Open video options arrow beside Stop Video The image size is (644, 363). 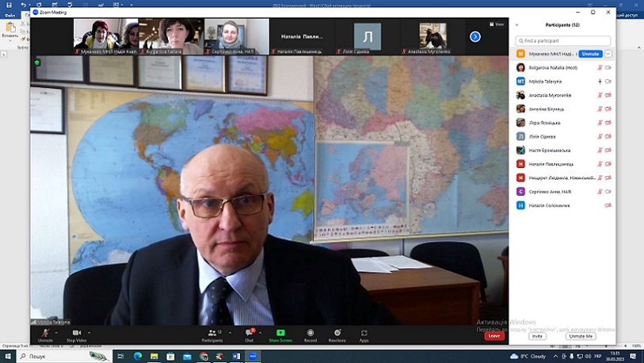(x=90, y=333)
